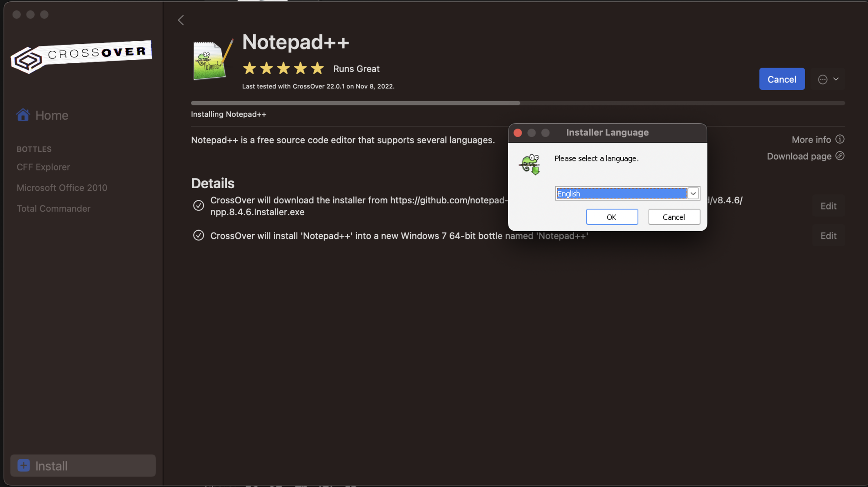The image size is (868, 487).
Task: Close the Installer Language dialog
Action: point(517,133)
